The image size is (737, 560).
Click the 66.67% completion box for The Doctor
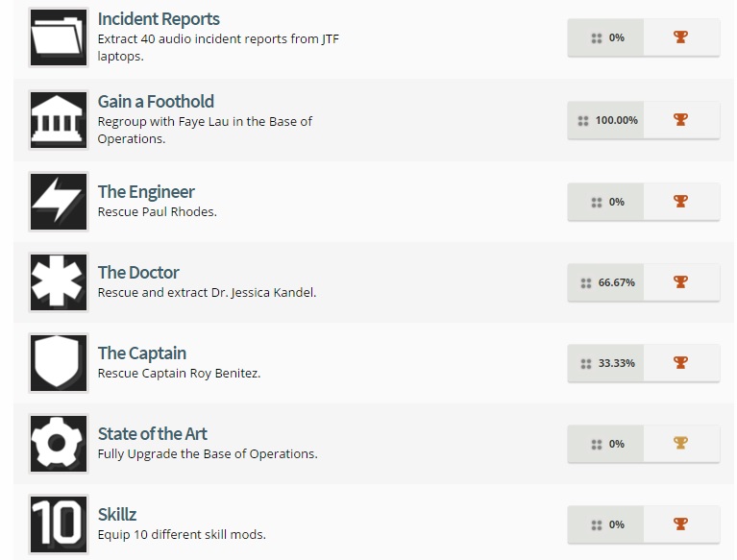606,282
